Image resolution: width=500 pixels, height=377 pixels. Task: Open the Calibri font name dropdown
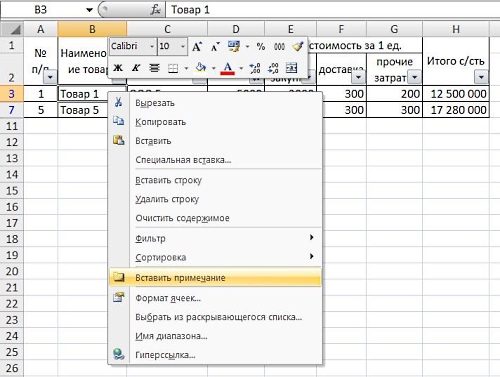(152, 46)
